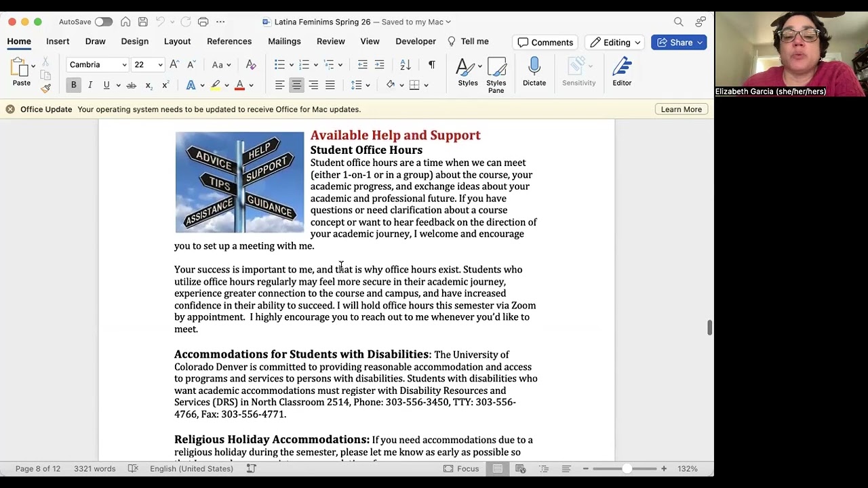Print the document using the printer icon
Screen dimensions: 868x488
click(203, 22)
